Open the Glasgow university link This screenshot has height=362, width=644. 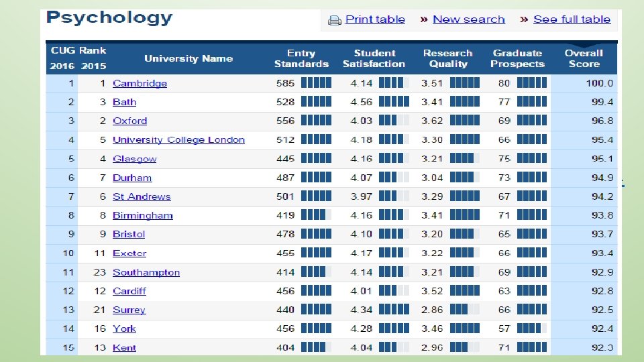pos(134,159)
